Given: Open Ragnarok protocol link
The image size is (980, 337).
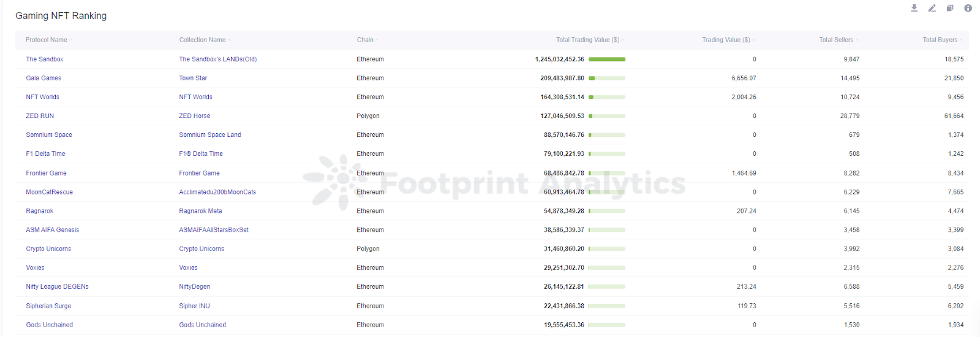Looking at the screenshot, I should point(40,211).
